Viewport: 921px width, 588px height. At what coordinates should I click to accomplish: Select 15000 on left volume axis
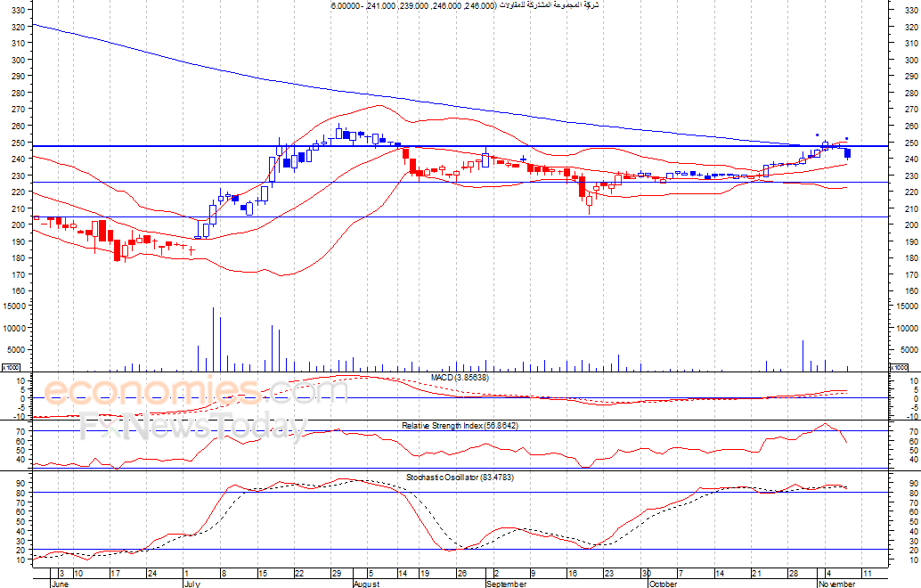14,306
